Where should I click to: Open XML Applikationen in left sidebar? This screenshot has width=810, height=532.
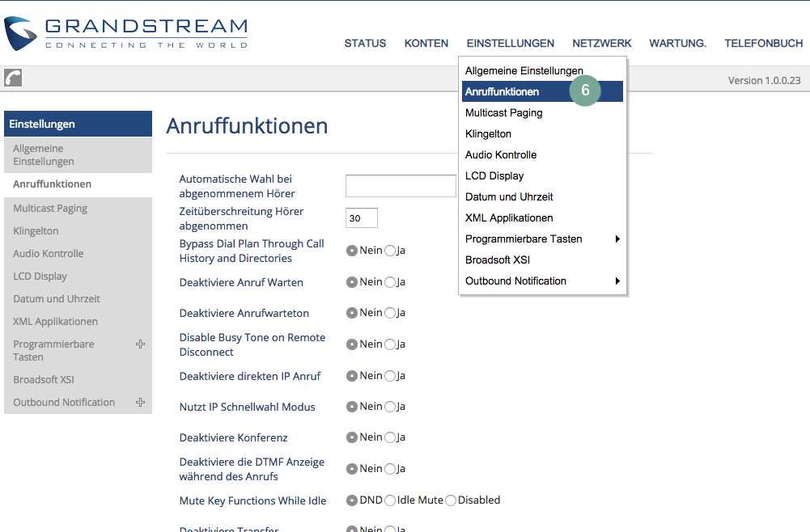click(78, 322)
